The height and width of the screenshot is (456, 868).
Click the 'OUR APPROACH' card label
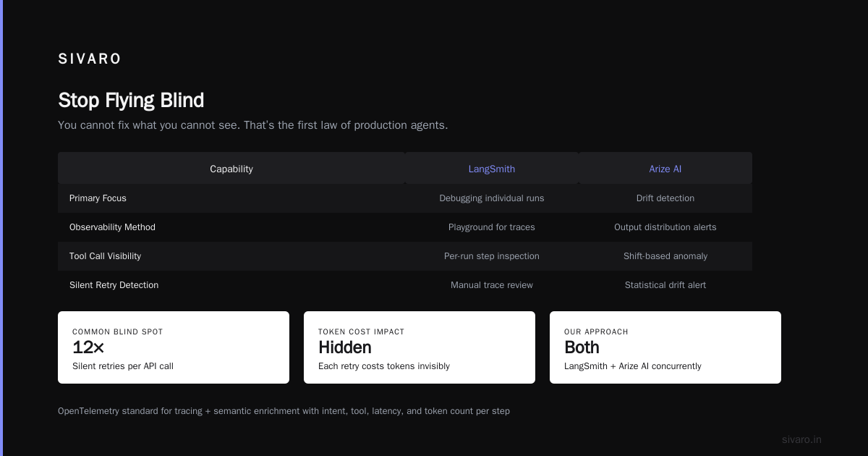(596, 332)
